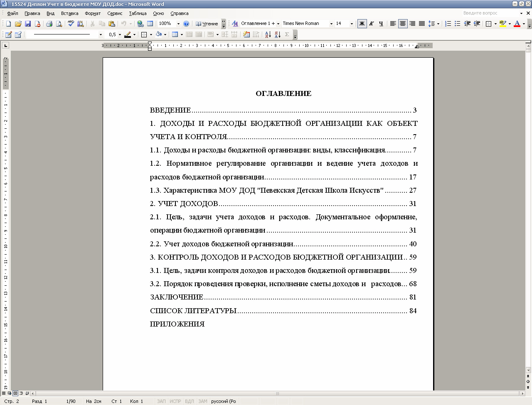Viewport: 532px width, 405px height.
Task: Open the 100% zoom level dropdown
Action: pyautogui.click(x=178, y=24)
